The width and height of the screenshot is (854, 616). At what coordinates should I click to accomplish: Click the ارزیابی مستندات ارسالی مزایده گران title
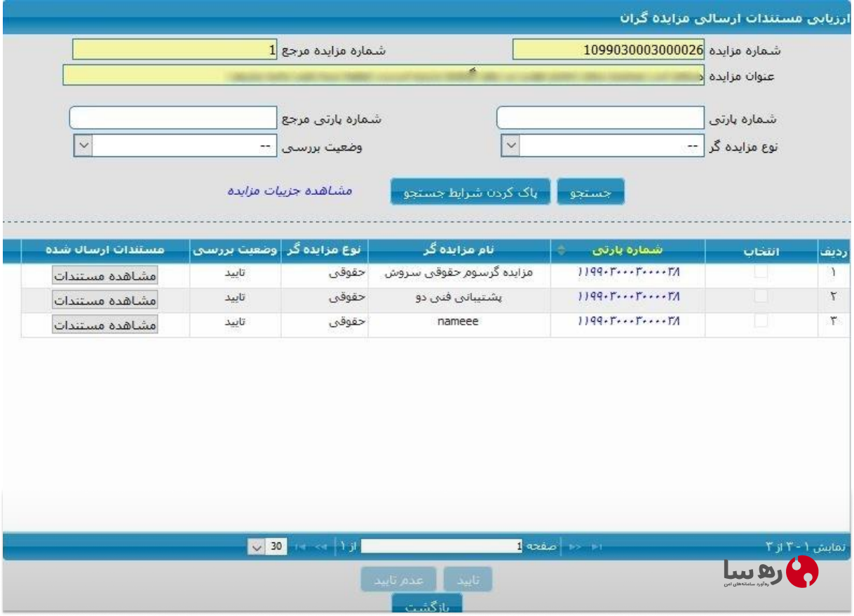pyautogui.click(x=736, y=18)
